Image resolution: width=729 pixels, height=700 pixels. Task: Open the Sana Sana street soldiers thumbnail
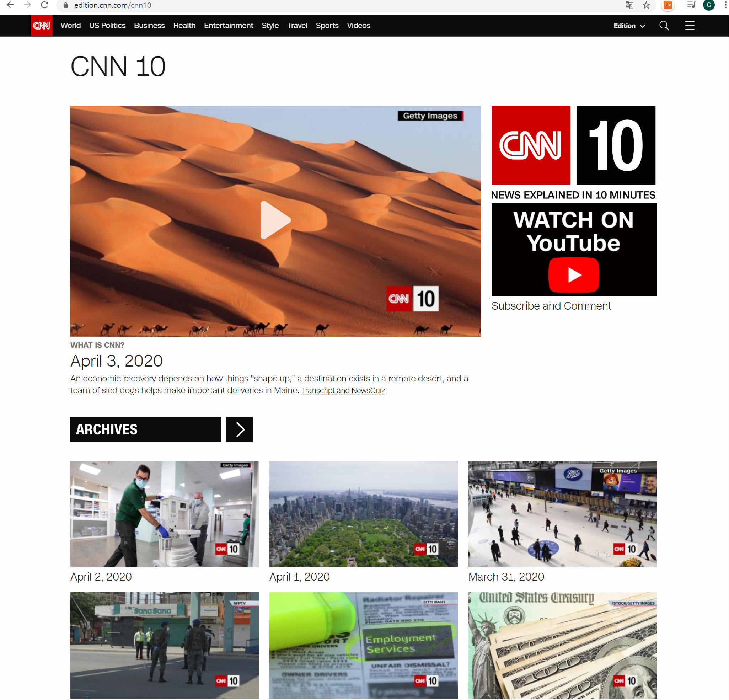[165, 645]
